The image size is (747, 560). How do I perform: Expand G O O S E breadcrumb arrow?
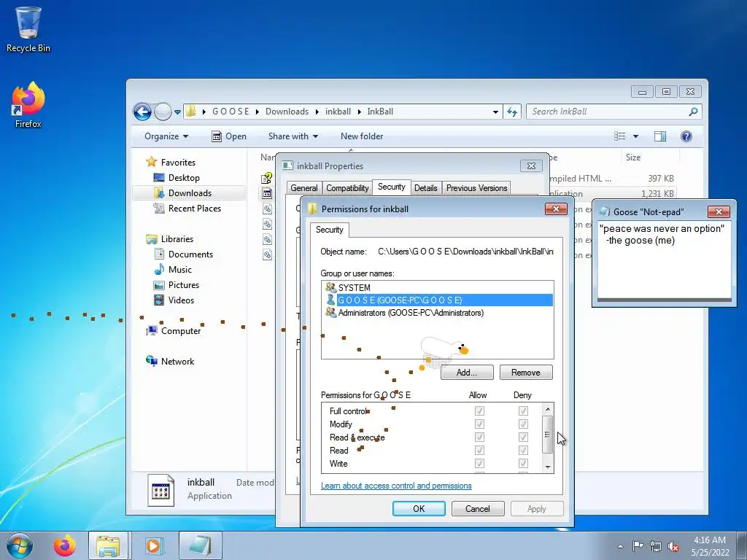(258, 112)
